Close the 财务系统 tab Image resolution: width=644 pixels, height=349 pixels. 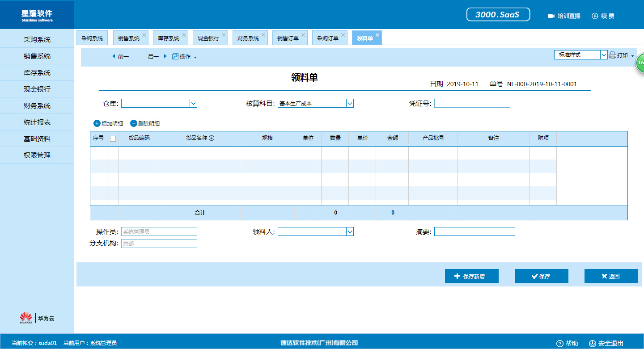[263, 35]
